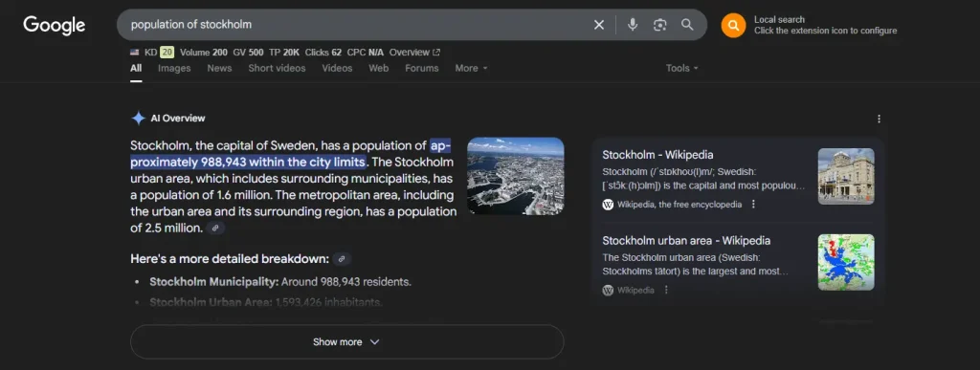Expand the AI Overview with Show more
The image size is (980, 370).
tap(346, 342)
